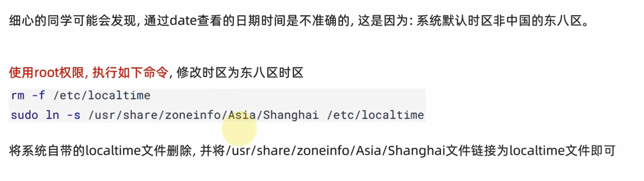Click the word sudo in code block

pyautogui.click(x=24, y=115)
